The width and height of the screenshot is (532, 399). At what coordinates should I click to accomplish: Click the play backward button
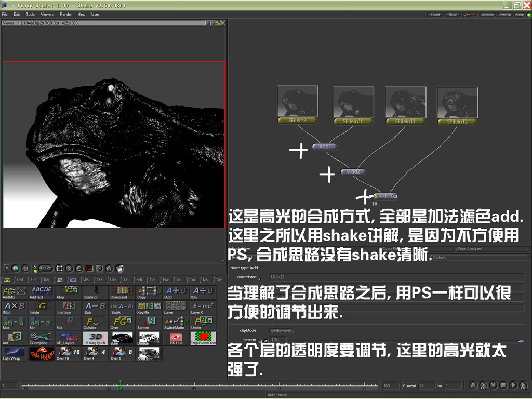pos(494,385)
